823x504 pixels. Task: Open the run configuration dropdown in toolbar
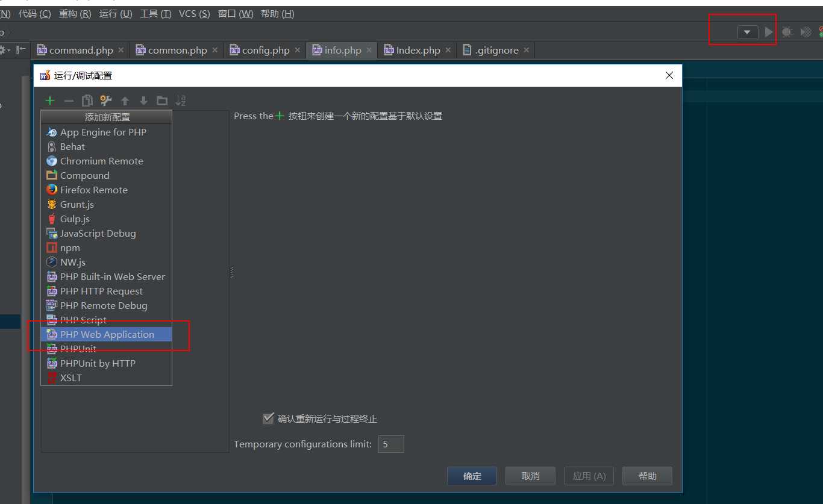[x=748, y=32]
